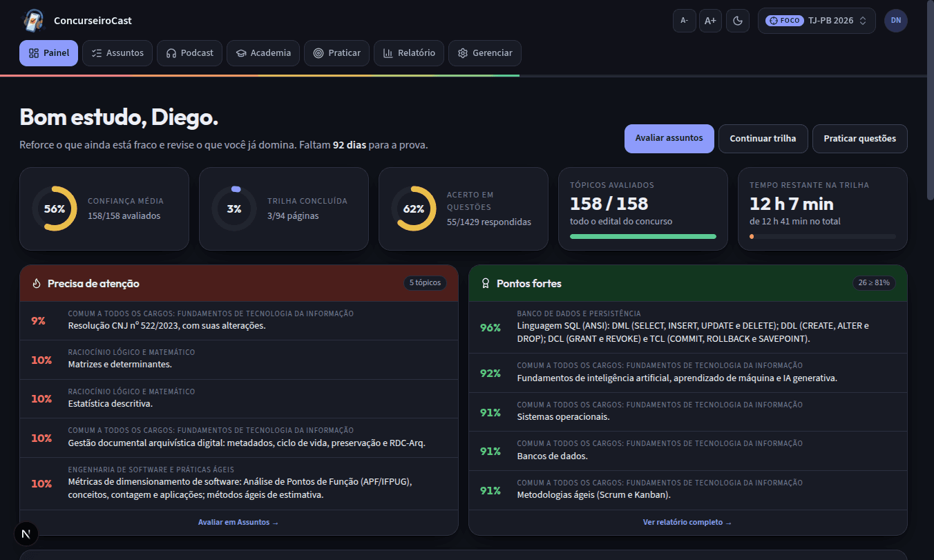Click the Avaliar assuntos button

tap(669, 139)
